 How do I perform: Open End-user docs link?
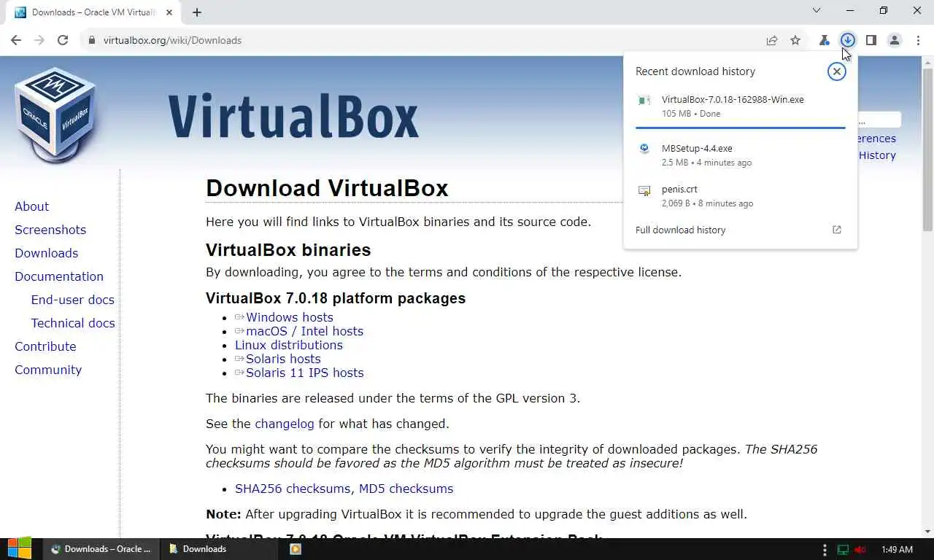click(72, 300)
